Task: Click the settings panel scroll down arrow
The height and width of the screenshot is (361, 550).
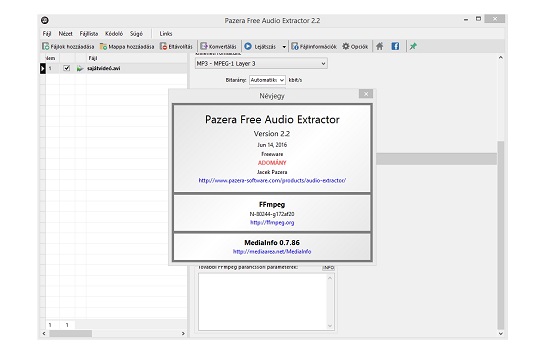Action: tap(501, 333)
